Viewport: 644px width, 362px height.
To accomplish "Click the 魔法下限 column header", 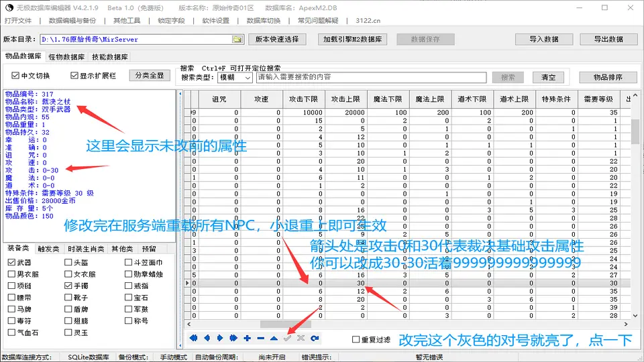I will [388, 99].
